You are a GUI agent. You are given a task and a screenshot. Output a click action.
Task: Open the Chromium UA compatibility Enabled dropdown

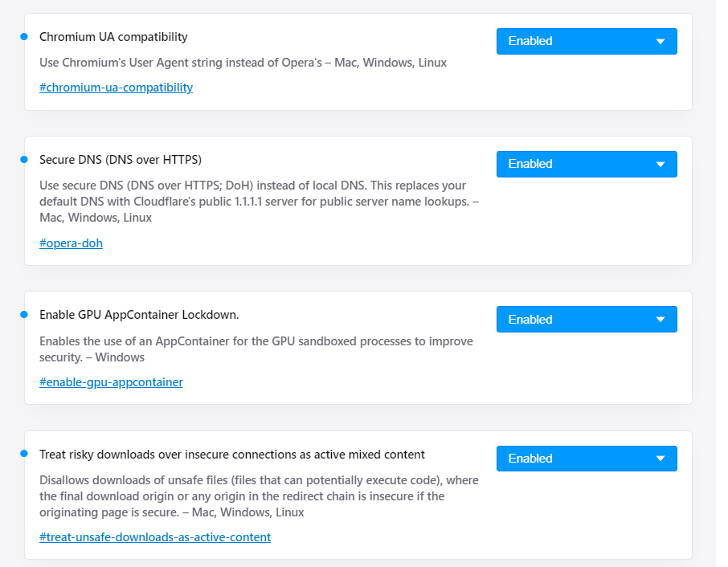[587, 41]
